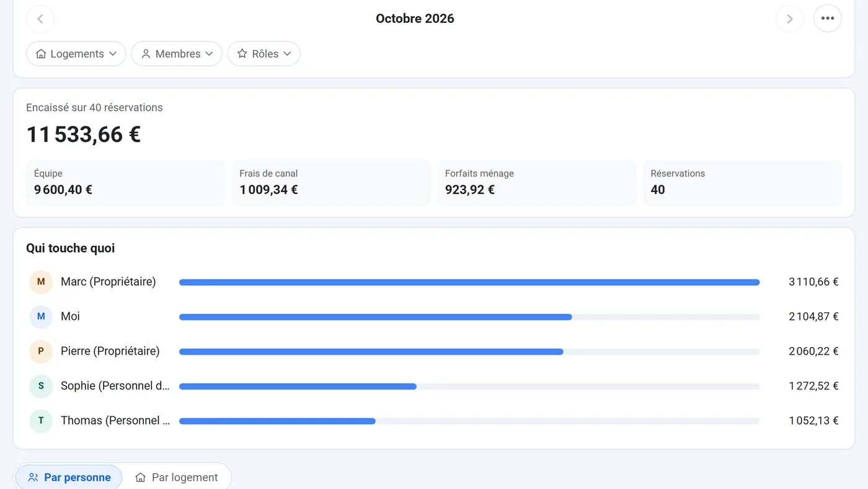Click Encaissé sur 40 réservations label
868x489 pixels.
(94, 107)
